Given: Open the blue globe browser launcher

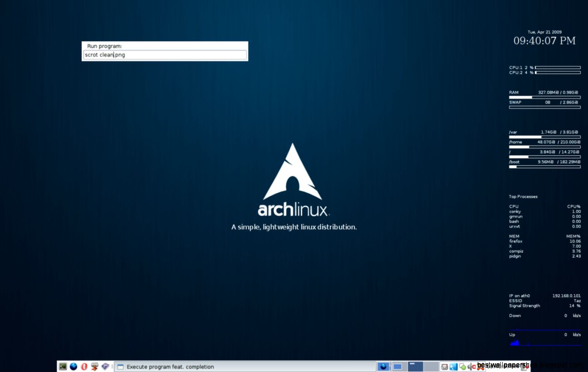Looking at the screenshot, I should pyautogui.click(x=73, y=367).
